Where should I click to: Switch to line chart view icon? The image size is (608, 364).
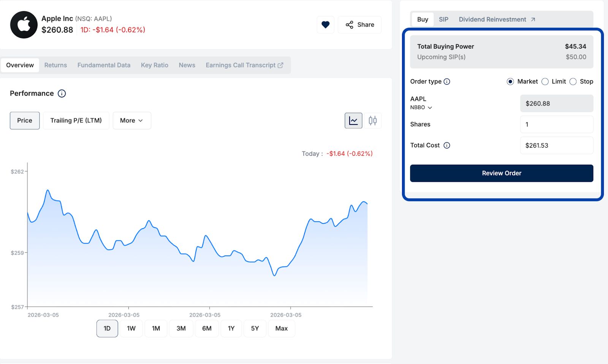point(353,121)
